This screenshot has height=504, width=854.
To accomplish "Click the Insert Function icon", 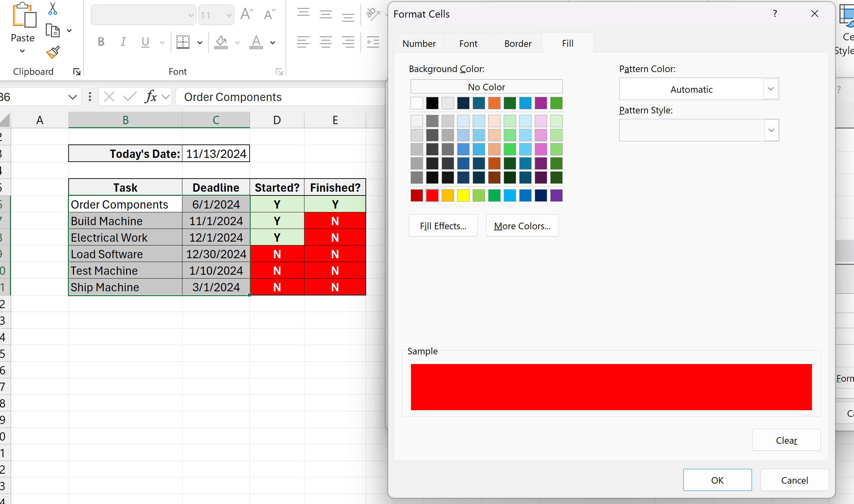I will pos(151,97).
